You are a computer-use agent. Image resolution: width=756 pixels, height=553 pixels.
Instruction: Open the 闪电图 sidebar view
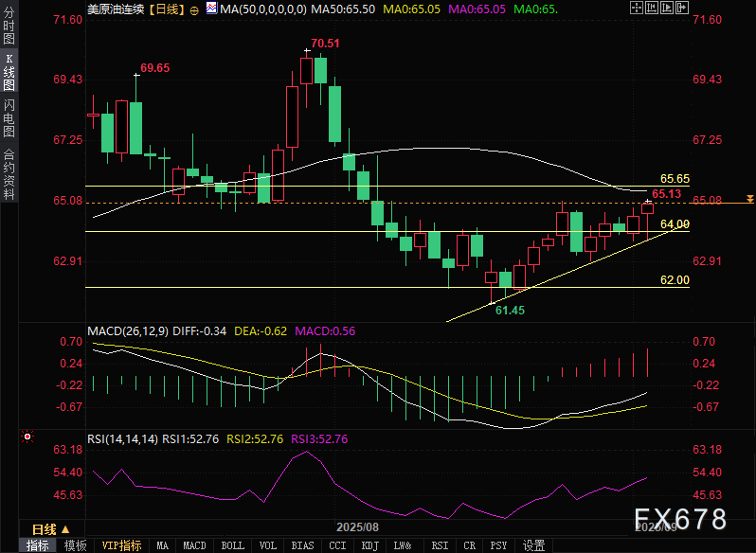pyautogui.click(x=9, y=118)
